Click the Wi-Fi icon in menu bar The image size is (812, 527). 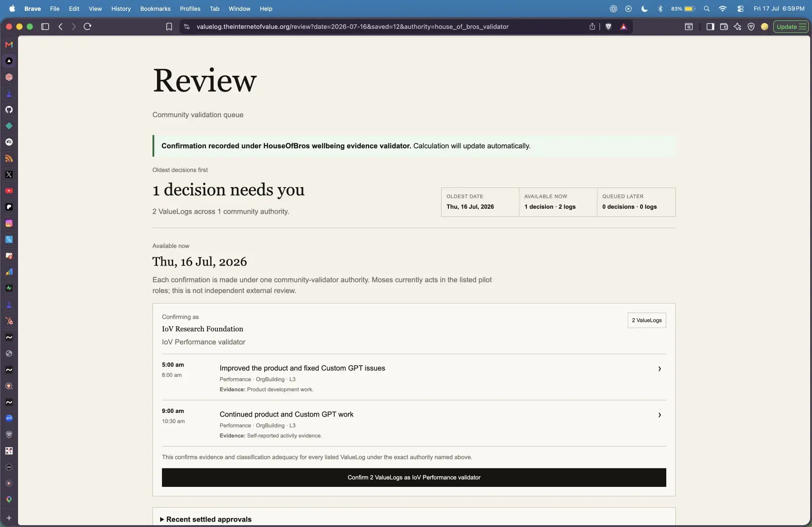click(x=723, y=9)
